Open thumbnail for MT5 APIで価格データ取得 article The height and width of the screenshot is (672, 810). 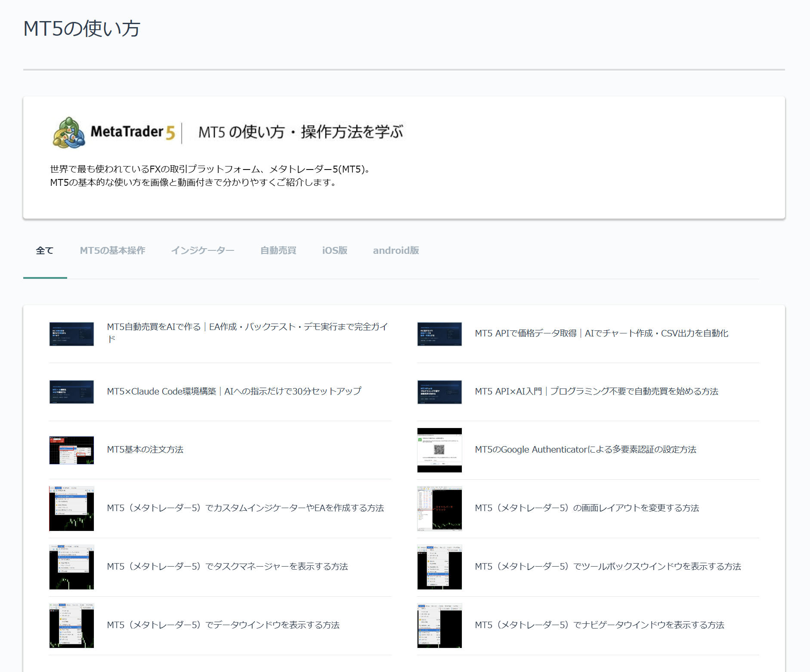(439, 334)
